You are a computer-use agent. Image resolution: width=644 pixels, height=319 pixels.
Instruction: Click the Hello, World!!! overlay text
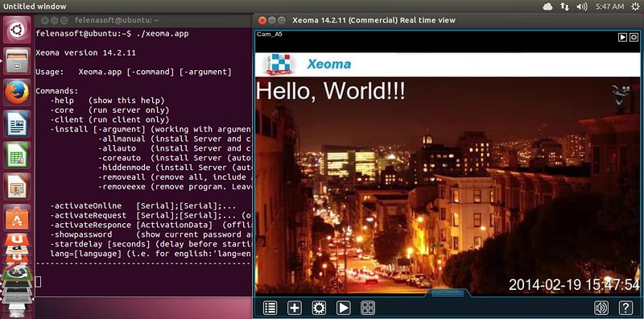[x=331, y=91]
